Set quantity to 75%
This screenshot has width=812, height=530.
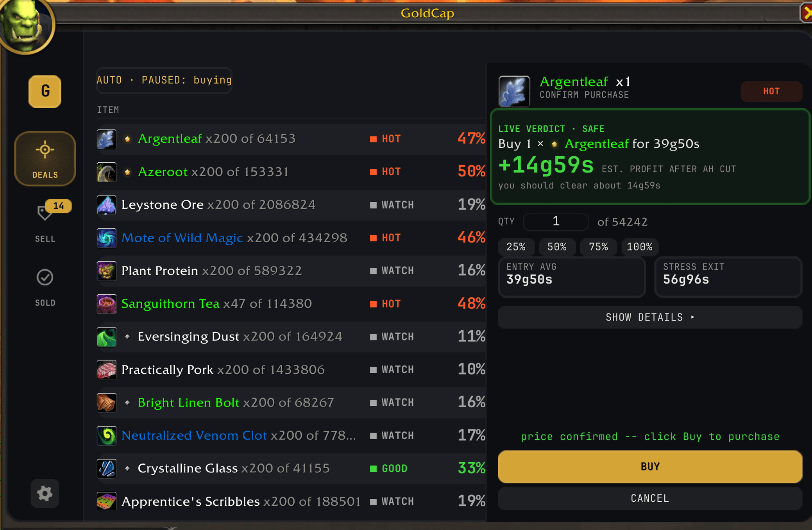(598, 247)
